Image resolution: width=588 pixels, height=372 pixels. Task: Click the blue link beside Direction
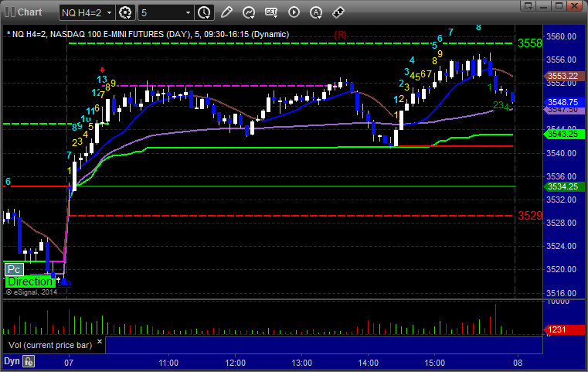click(63, 282)
